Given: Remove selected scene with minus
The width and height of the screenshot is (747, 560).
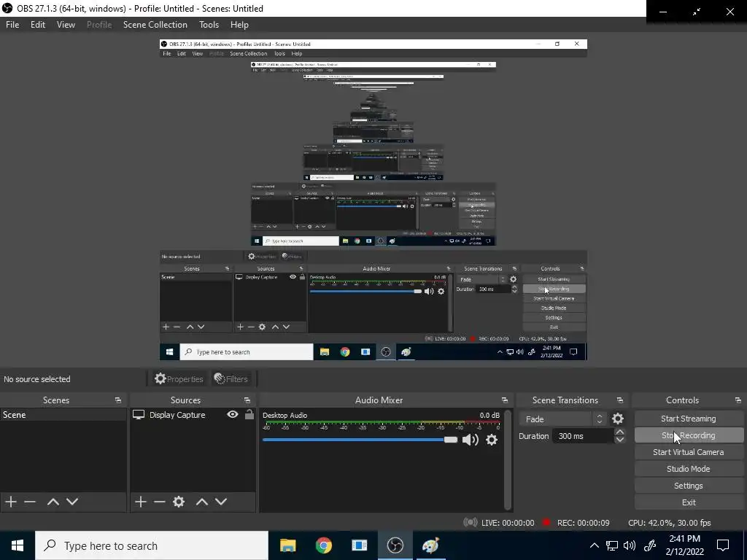Looking at the screenshot, I should point(30,502).
